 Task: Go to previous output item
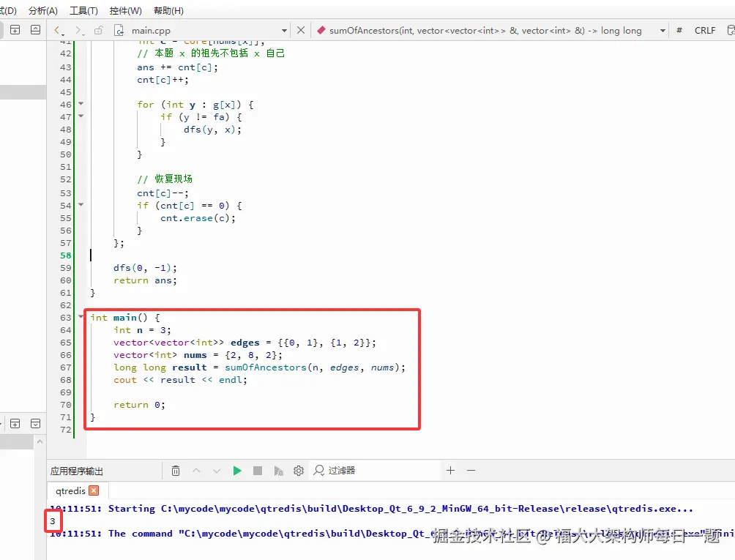(196, 471)
